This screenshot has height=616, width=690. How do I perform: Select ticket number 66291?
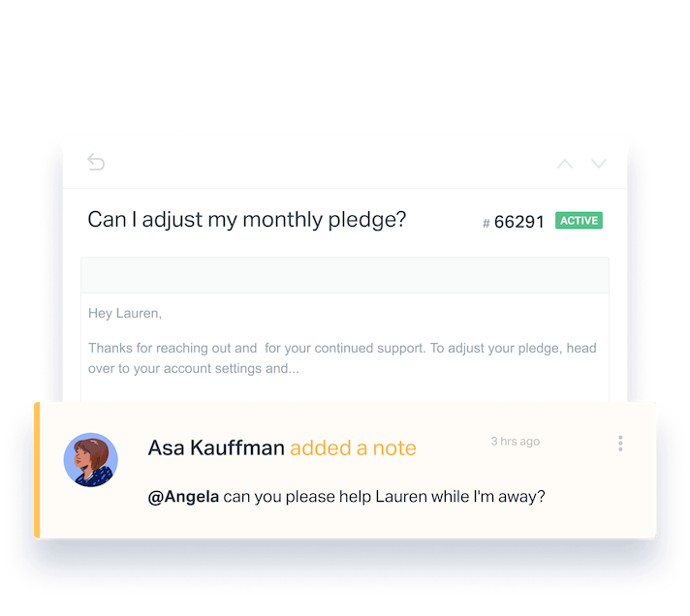[519, 222]
